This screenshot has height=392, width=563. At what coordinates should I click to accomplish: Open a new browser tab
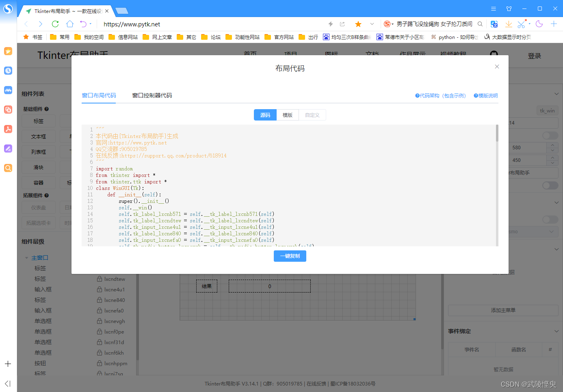point(122,11)
